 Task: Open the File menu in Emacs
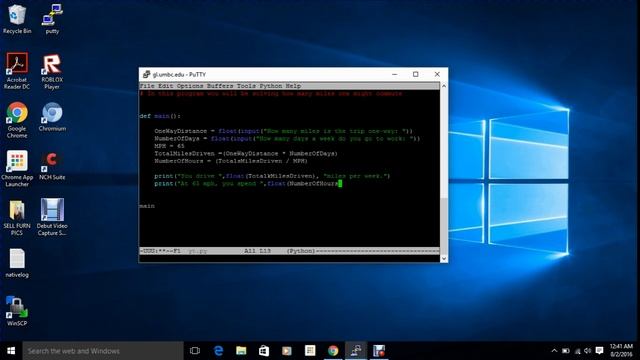147,86
